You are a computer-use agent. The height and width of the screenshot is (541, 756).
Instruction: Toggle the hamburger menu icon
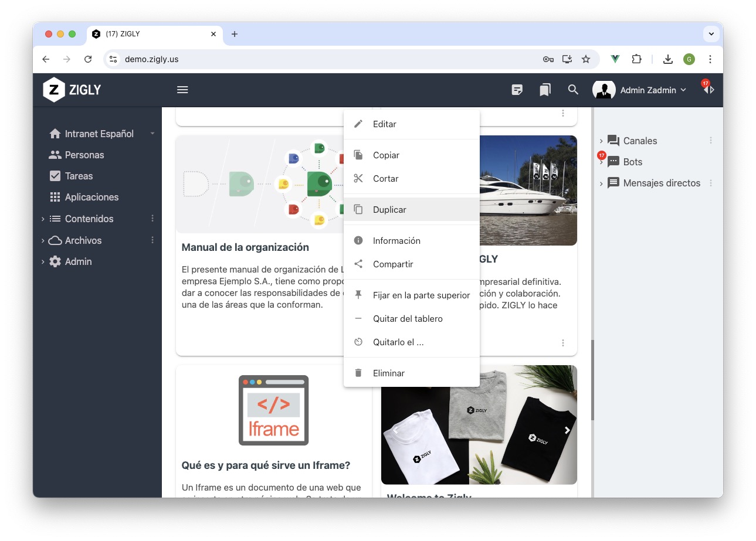(182, 90)
